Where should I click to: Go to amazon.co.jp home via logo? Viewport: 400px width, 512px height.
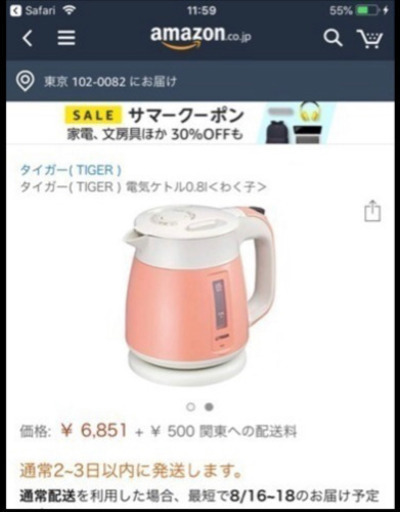(200, 37)
